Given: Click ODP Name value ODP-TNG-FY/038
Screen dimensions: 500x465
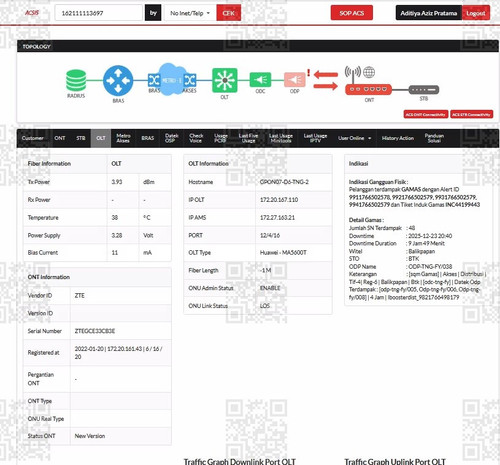Looking at the screenshot, I should tap(430, 266).
